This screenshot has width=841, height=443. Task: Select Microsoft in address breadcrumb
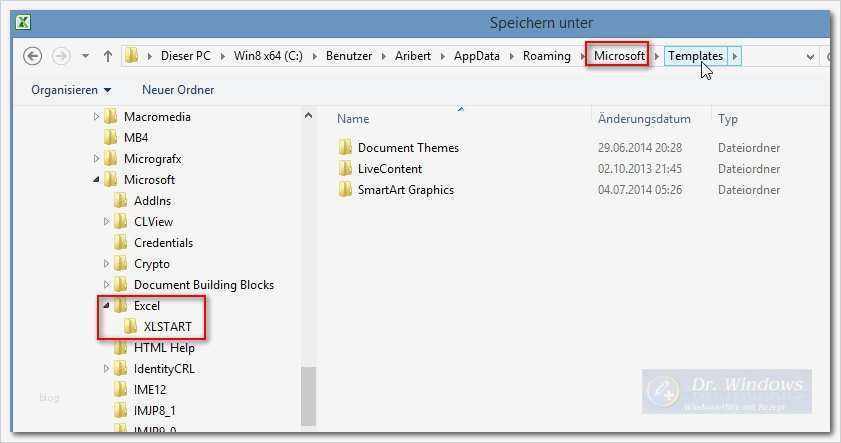click(619, 56)
